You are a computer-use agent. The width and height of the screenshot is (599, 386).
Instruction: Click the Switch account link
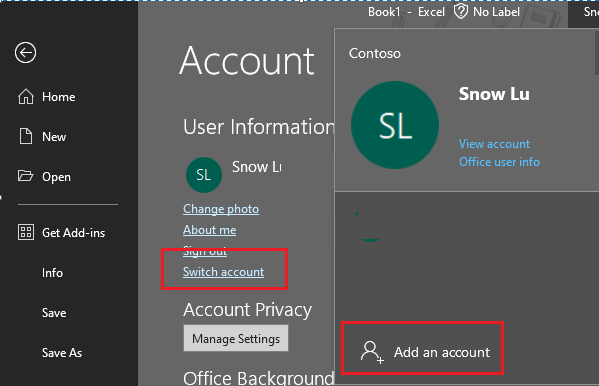coord(223,272)
